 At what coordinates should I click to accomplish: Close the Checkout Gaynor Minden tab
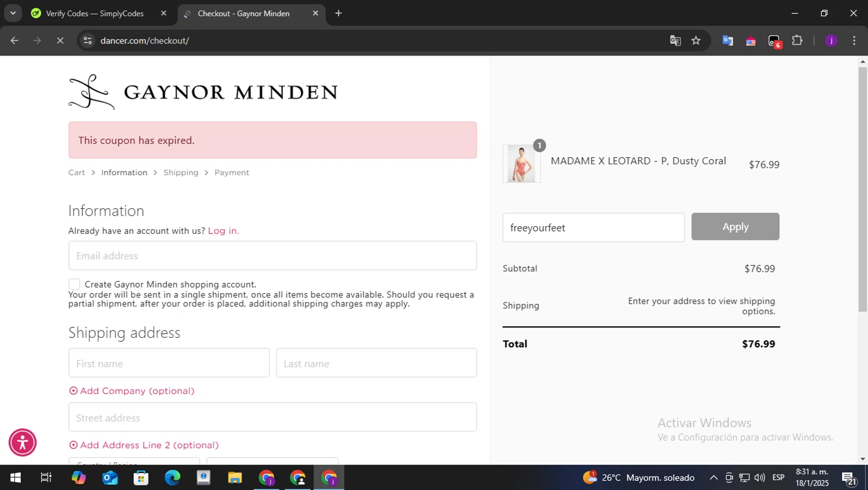[x=315, y=13]
